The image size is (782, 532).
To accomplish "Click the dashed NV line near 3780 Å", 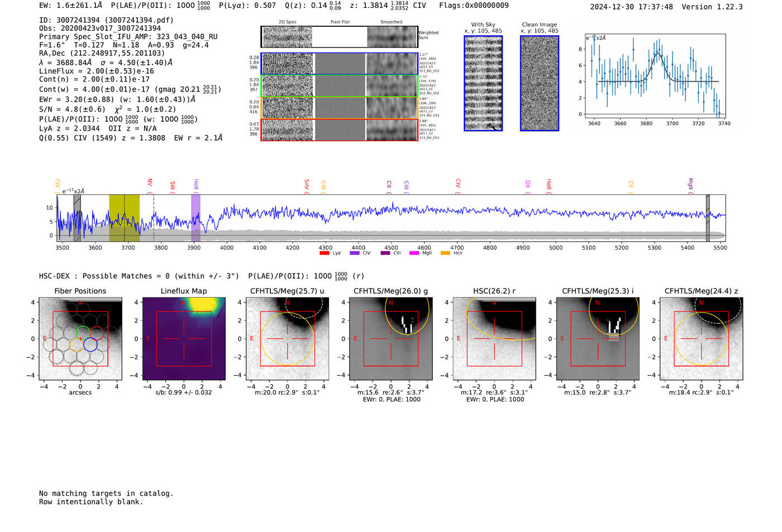I will click(154, 218).
